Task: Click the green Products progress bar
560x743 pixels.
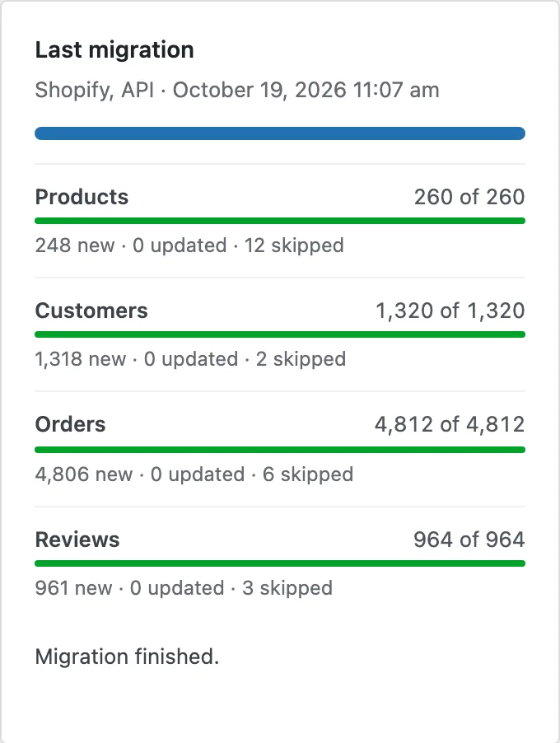Action: click(x=280, y=221)
